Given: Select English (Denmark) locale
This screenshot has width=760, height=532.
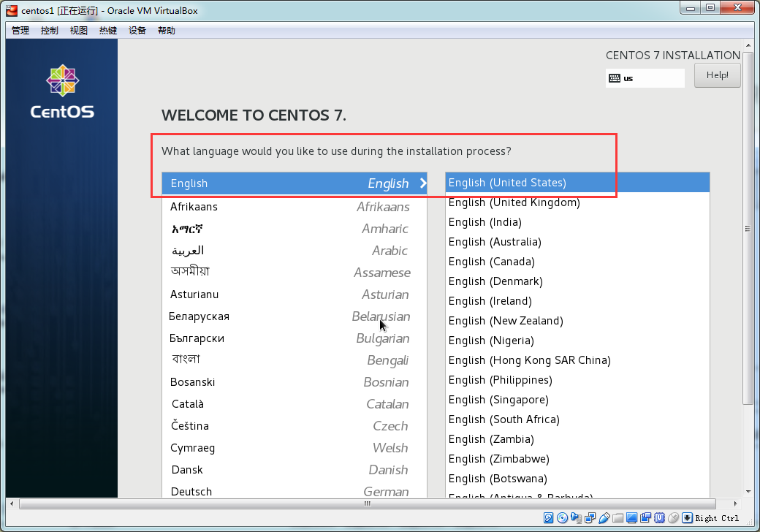Looking at the screenshot, I should (x=577, y=281).
